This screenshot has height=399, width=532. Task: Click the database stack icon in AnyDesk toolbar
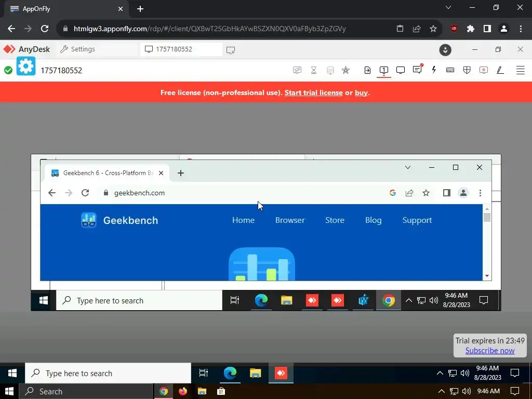coord(330,70)
